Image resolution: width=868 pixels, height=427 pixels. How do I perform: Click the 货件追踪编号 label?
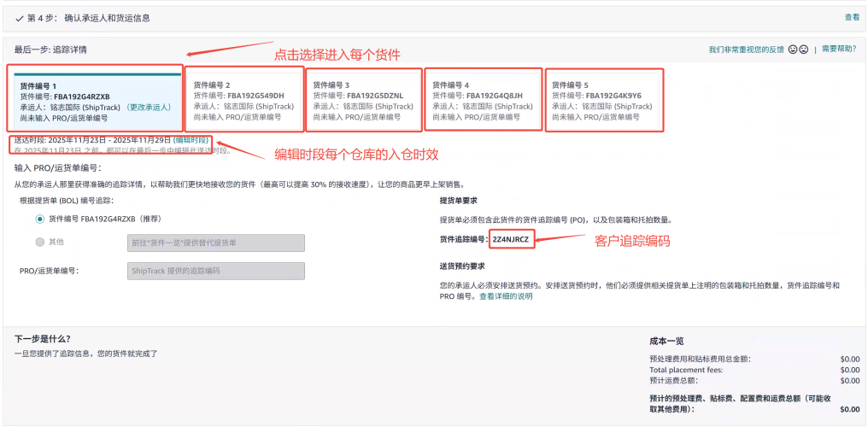pos(464,239)
